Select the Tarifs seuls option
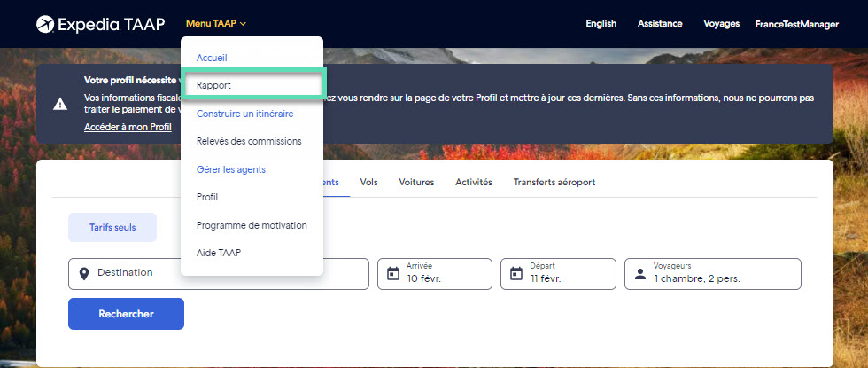Image resolution: width=868 pixels, height=368 pixels. [x=112, y=227]
